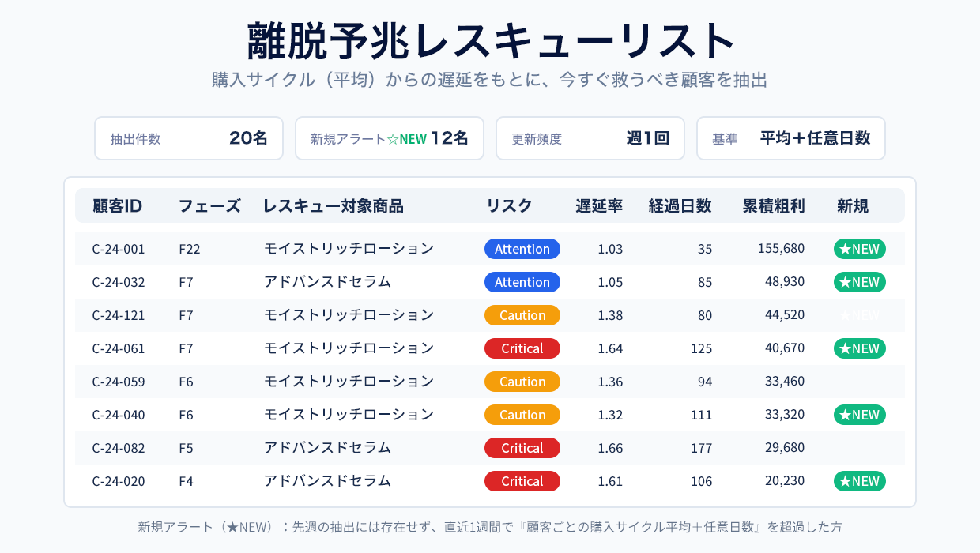Screen dimensions: 980x553
Task: Sort by the 遅延率 column header
Action: pos(599,206)
